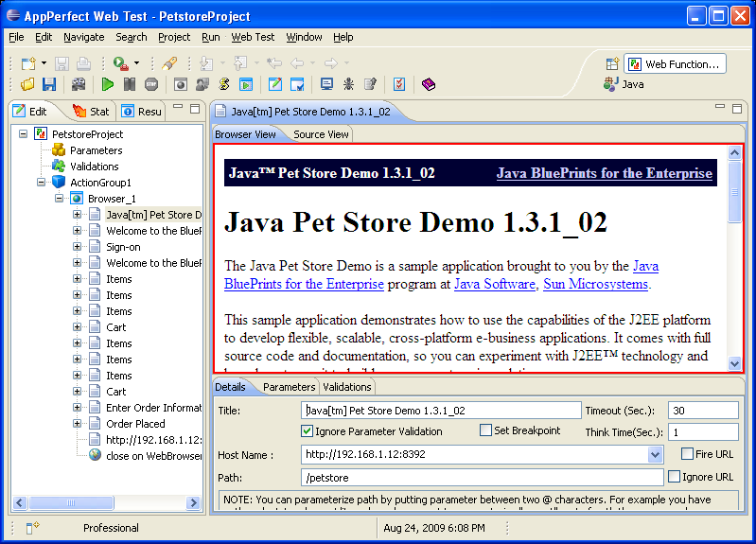Open help via purple book icon
The width and height of the screenshot is (756, 544).
tap(428, 84)
